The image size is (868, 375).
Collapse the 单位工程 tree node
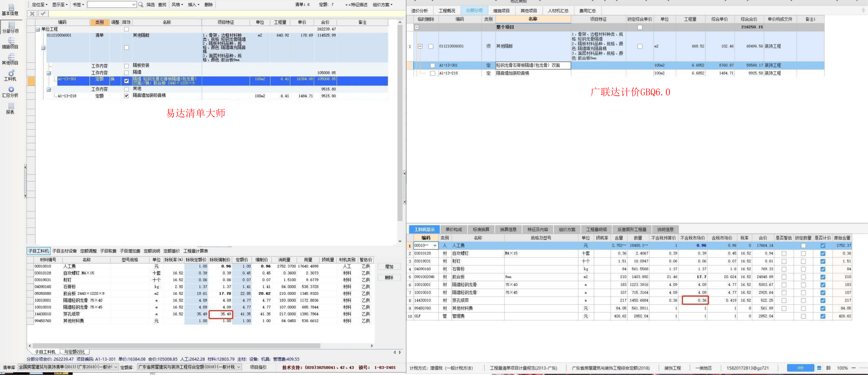pyautogui.click(x=38, y=29)
